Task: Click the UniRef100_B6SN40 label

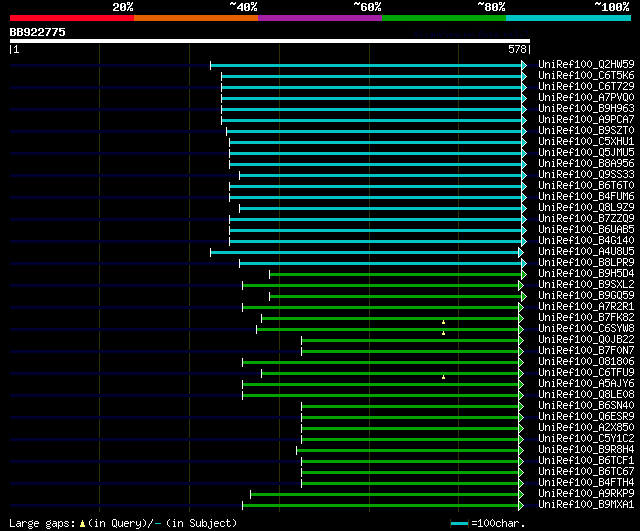Action: click(586, 406)
